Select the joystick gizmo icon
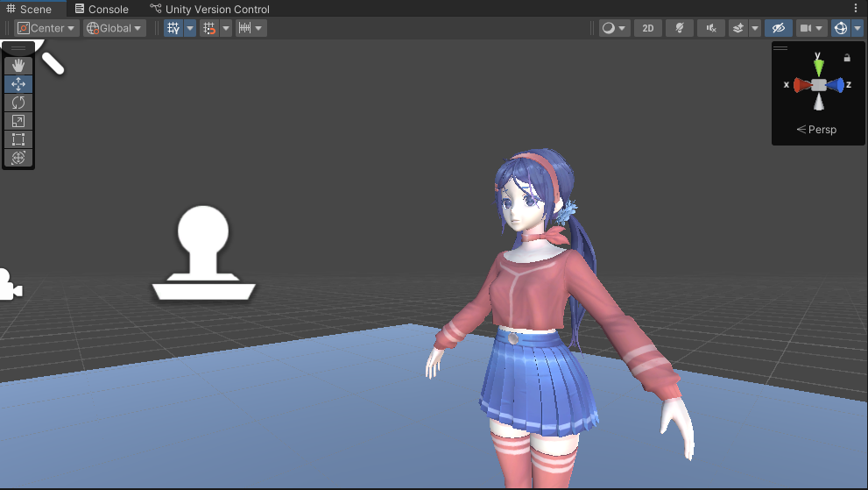This screenshot has height=490, width=868. click(x=204, y=252)
